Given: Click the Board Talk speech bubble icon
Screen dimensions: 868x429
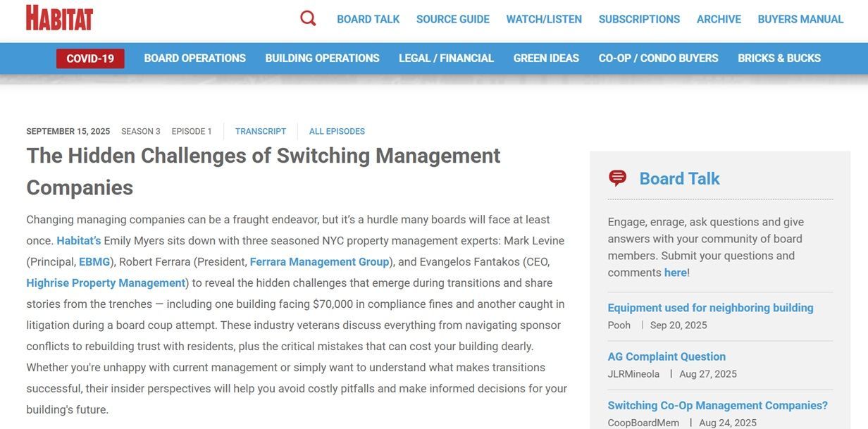Looking at the screenshot, I should 617,178.
